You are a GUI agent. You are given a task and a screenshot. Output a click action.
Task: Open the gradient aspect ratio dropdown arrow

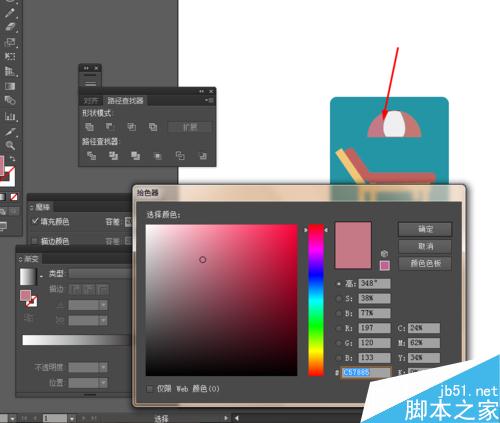103,320
